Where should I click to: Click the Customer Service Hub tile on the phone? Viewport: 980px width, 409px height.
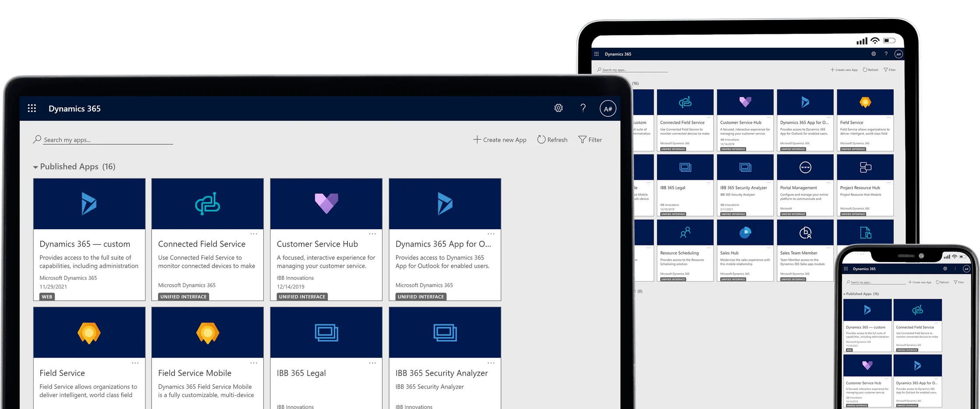click(x=867, y=381)
